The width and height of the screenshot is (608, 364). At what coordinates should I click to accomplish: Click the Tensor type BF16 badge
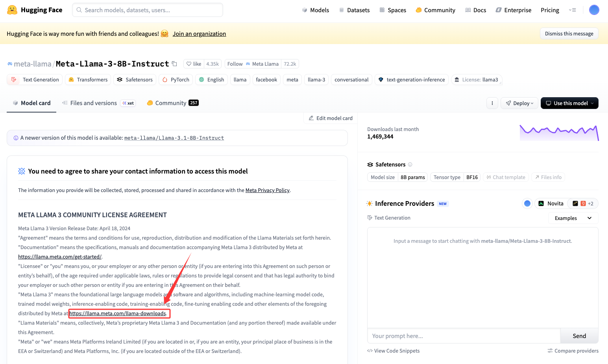(455, 177)
